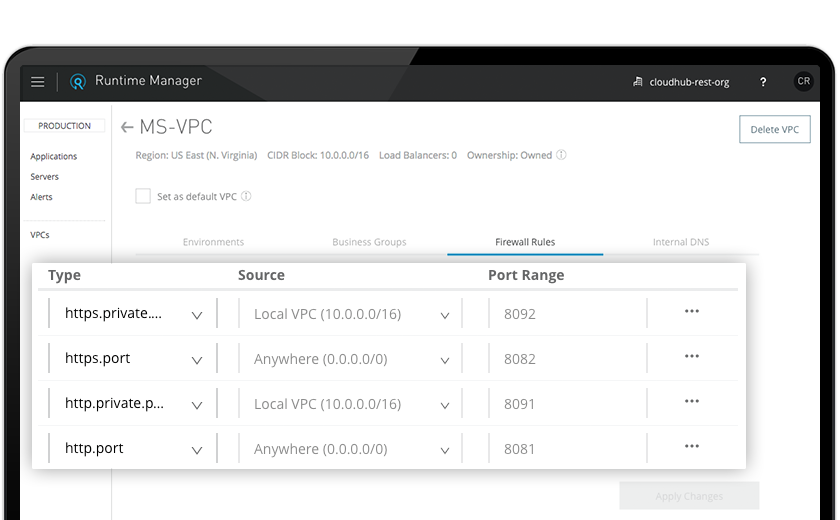Screen dimensions: 840x520
Task: Switch the PRODUCTION environment selector
Action: (64, 126)
